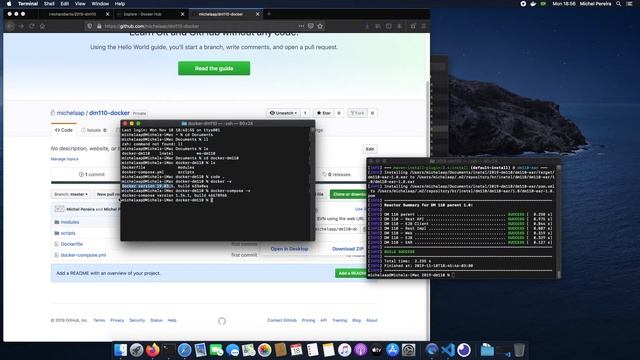This screenshot has width=640, height=360.
Task: Click the Read the guide button
Action: point(214,68)
